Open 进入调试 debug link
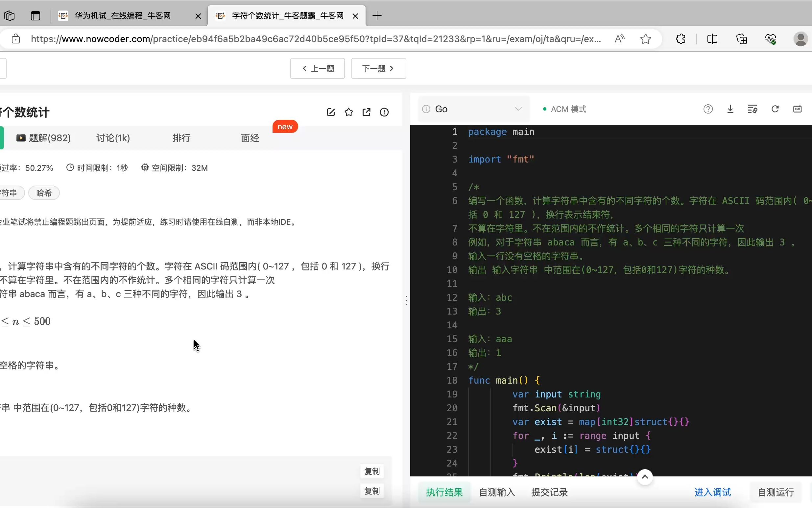812x508 pixels. click(x=712, y=492)
